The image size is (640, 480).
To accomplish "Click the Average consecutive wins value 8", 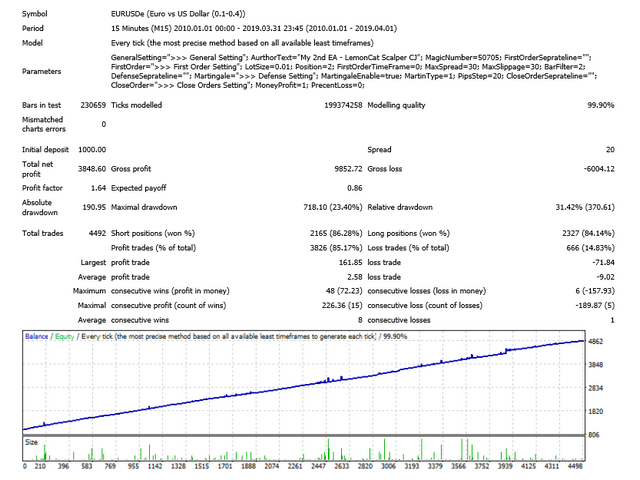I will 360,320.
